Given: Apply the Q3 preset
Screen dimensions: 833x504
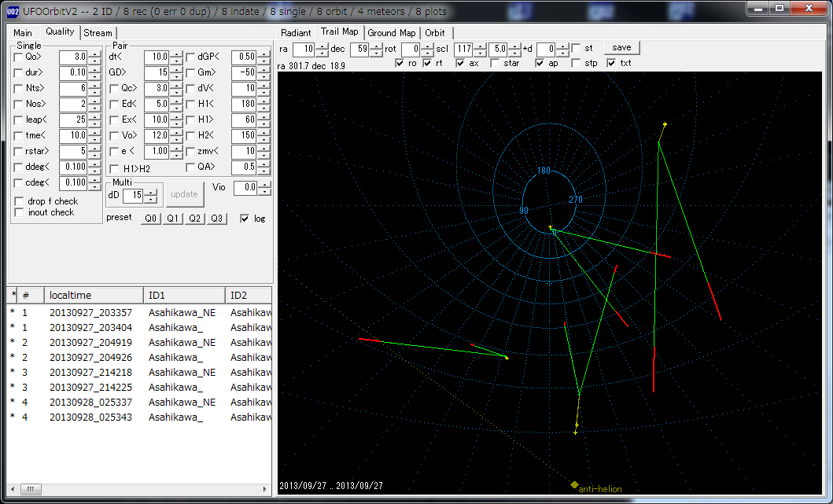Looking at the screenshot, I should point(216,219).
